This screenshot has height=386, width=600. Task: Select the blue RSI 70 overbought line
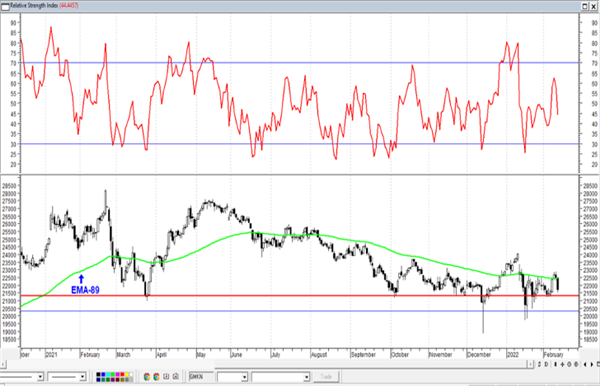click(300, 63)
